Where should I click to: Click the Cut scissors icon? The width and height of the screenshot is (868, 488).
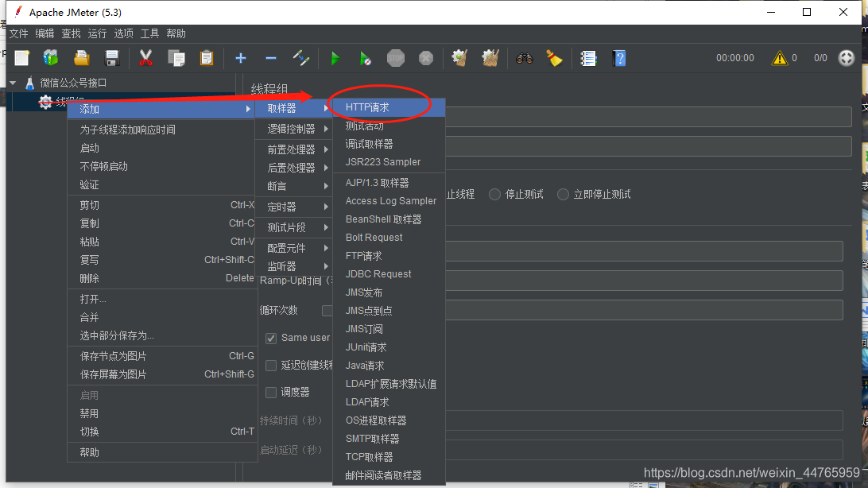point(145,58)
